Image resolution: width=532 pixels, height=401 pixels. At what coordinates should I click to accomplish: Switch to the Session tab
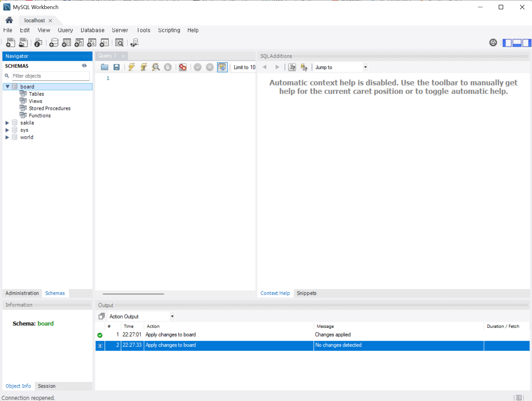pos(47,386)
